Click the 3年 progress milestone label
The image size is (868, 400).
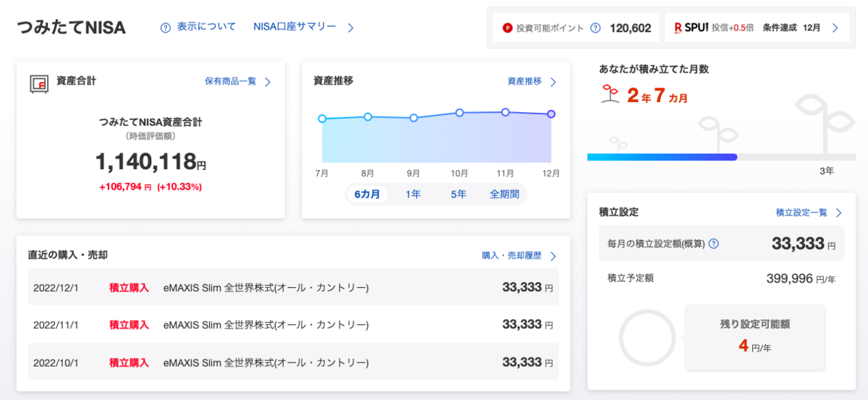[827, 171]
